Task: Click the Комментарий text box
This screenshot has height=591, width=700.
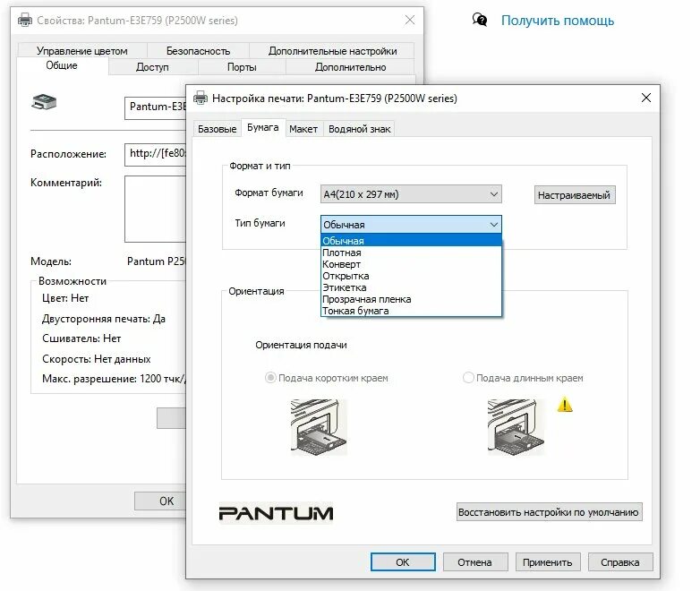Action: [x=156, y=209]
